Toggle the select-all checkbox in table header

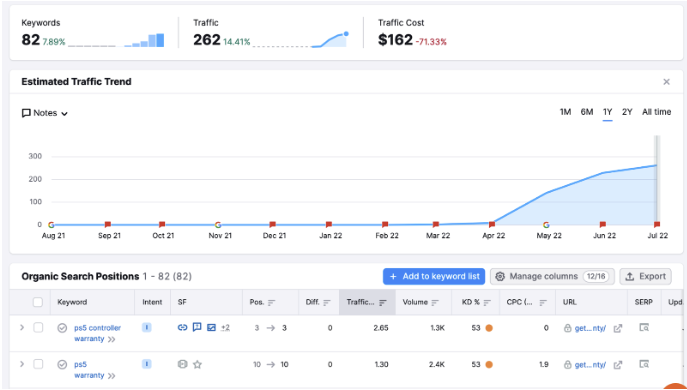[x=38, y=302]
